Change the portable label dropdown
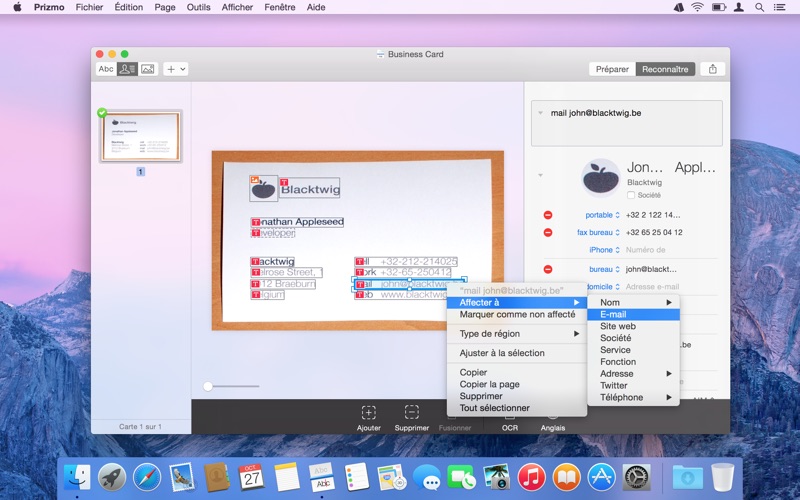 [602, 215]
